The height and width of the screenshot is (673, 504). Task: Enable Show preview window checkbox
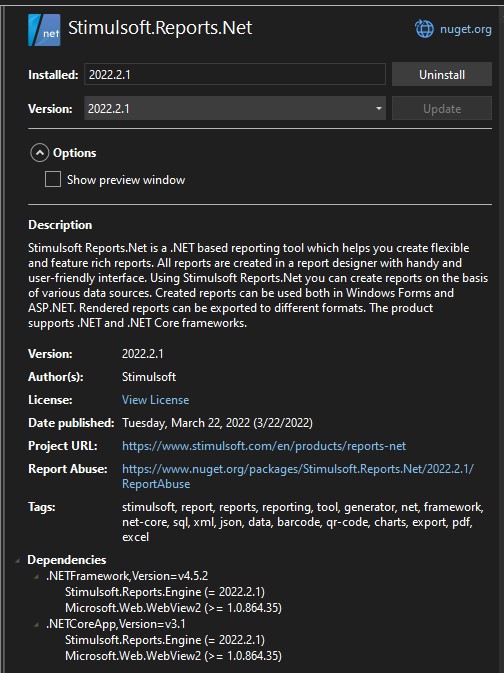[x=53, y=179]
